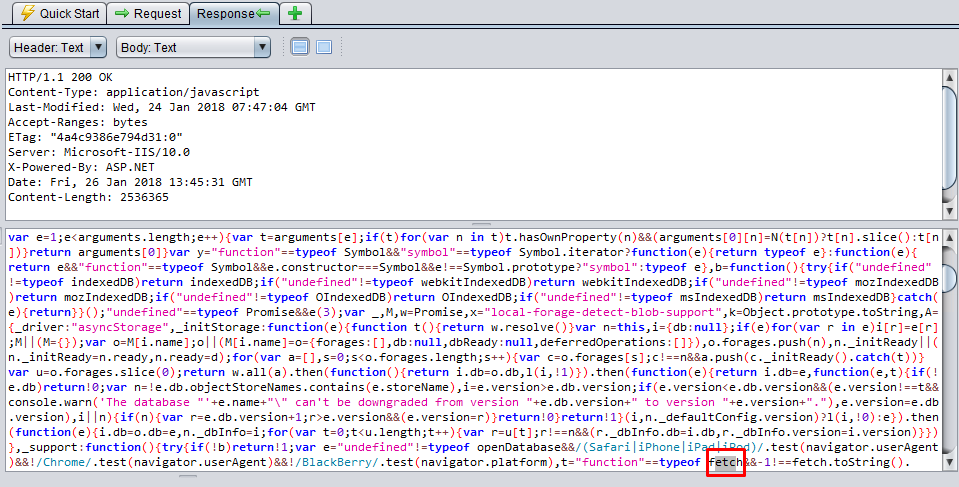
Task: Click the lightning bolt Quick Start icon
Action: click(27, 13)
